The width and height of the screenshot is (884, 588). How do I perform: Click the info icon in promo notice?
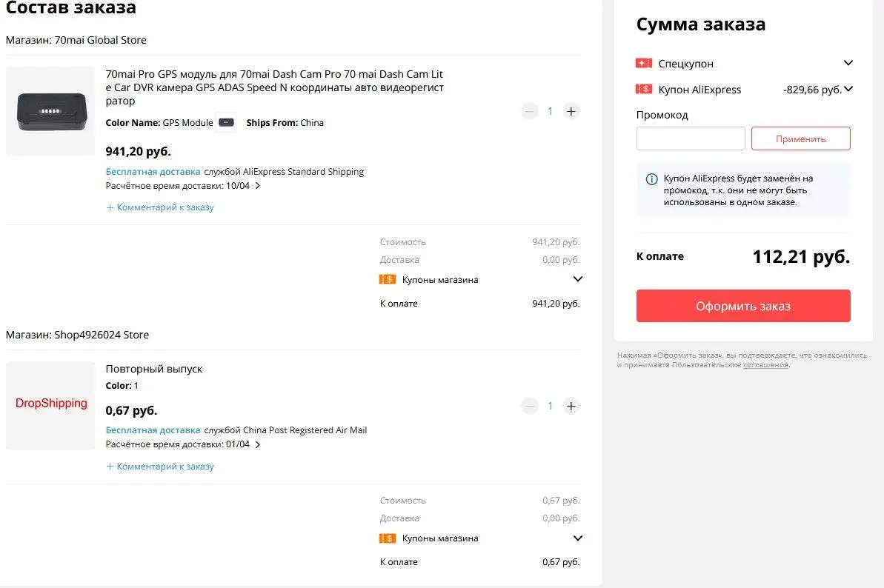652,179
